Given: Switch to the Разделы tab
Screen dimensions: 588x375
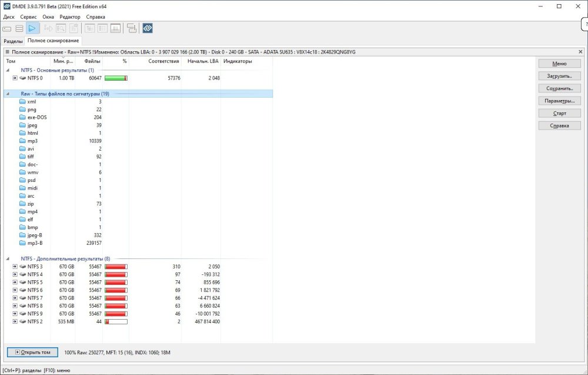Looking at the screenshot, I should click(13, 41).
